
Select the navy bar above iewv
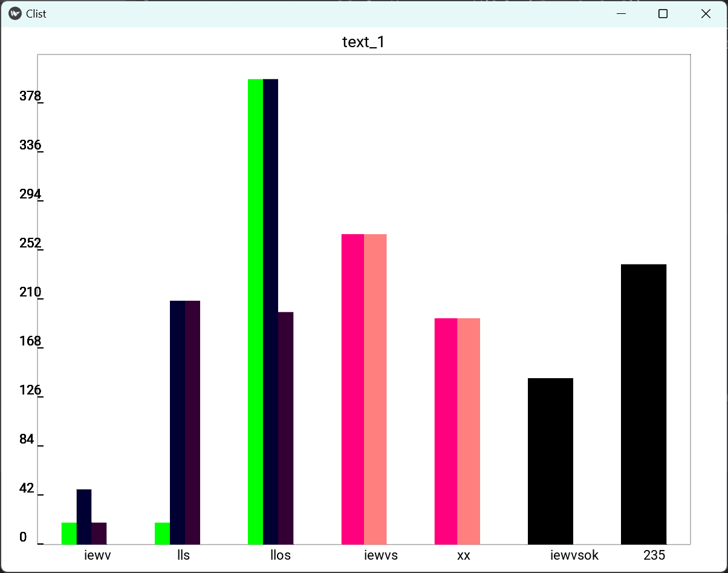point(84,517)
